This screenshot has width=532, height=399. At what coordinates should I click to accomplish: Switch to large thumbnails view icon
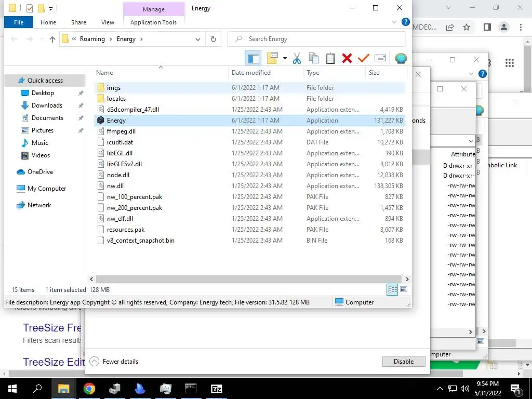coord(404,289)
